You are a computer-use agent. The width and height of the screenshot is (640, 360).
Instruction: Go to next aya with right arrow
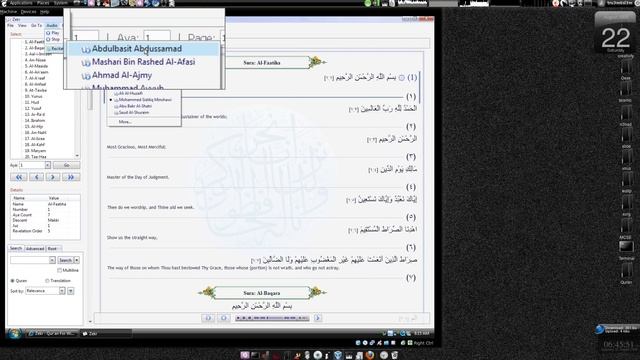[x=53, y=177]
